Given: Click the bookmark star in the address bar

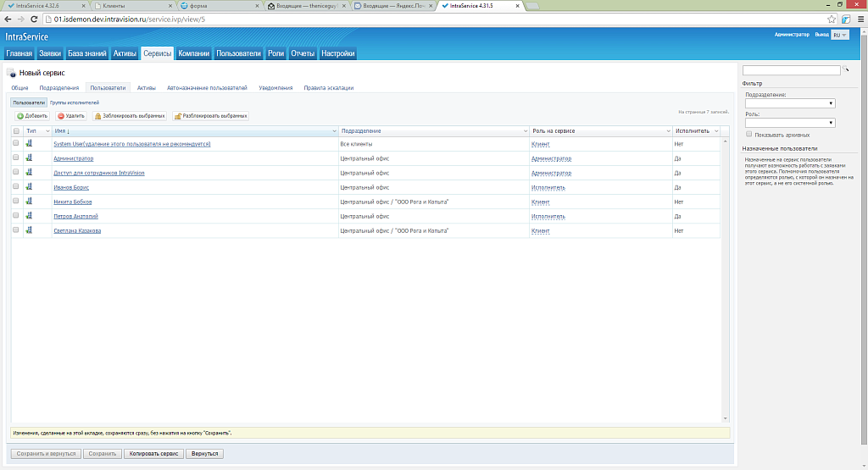Looking at the screenshot, I should pyautogui.click(x=832, y=18).
